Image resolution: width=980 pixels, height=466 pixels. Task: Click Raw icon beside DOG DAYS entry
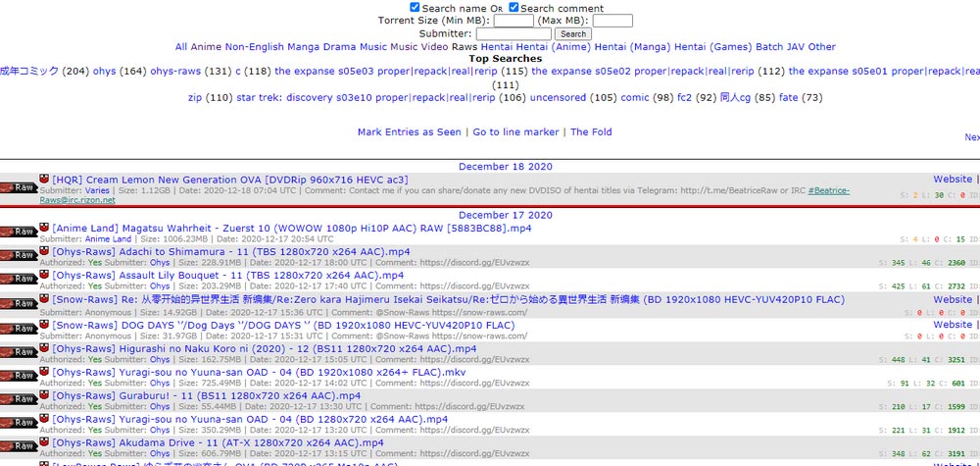[19, 329]
